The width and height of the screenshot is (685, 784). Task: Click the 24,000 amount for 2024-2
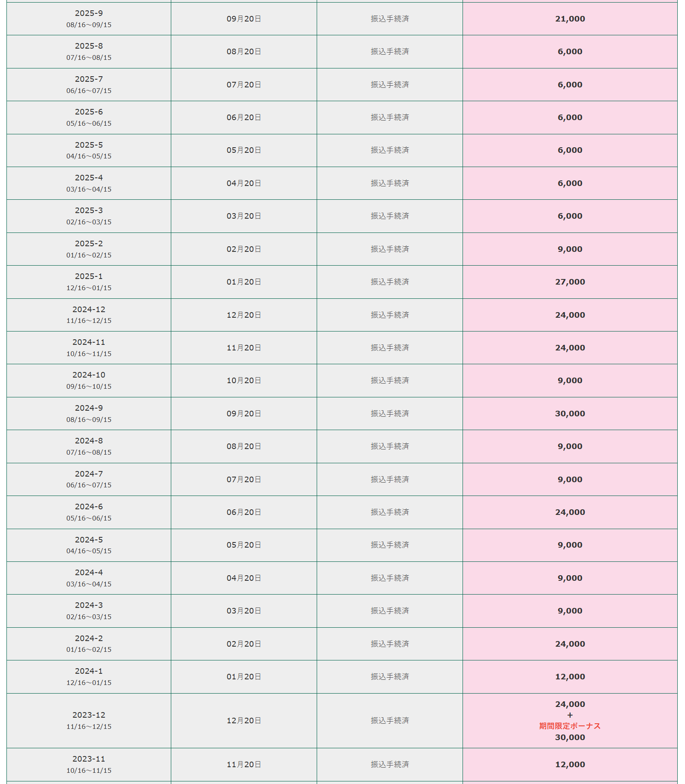coord(570,644)
